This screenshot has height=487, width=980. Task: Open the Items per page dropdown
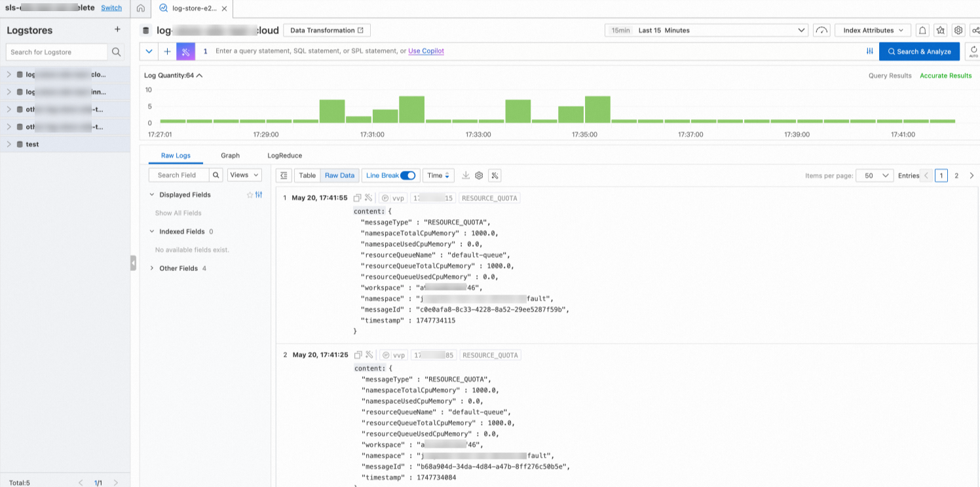[x=875, y=175]
